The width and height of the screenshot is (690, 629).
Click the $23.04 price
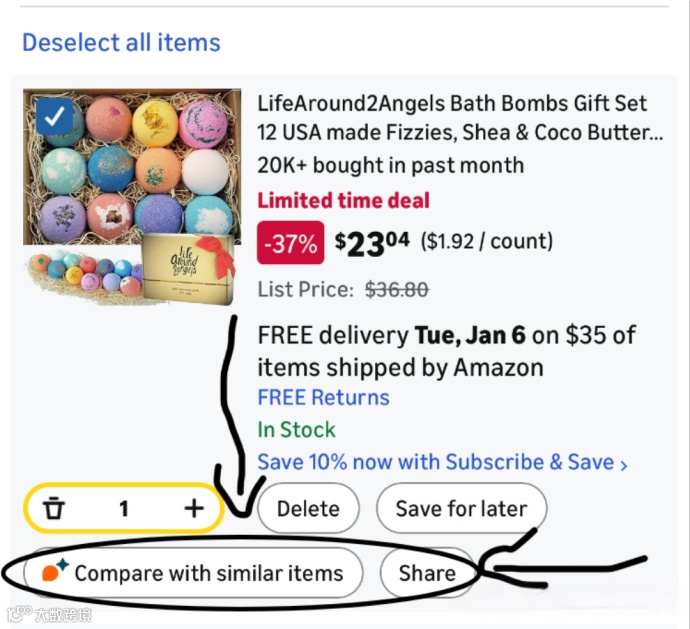[372, 242]
